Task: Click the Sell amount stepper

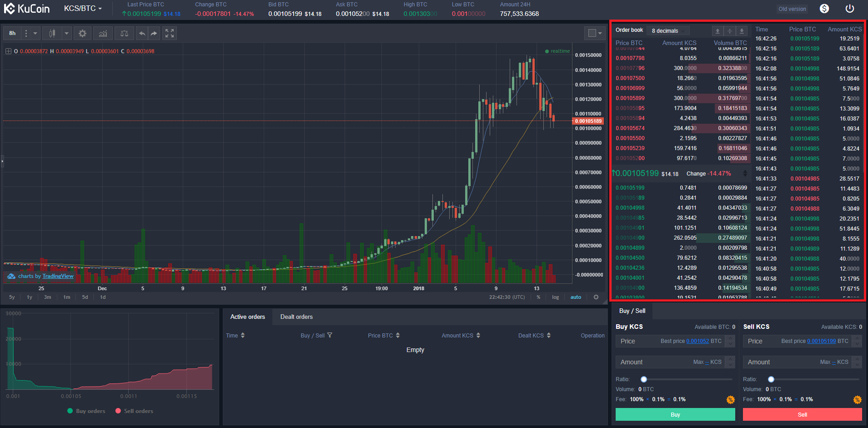Action: (x=857, y=362)
